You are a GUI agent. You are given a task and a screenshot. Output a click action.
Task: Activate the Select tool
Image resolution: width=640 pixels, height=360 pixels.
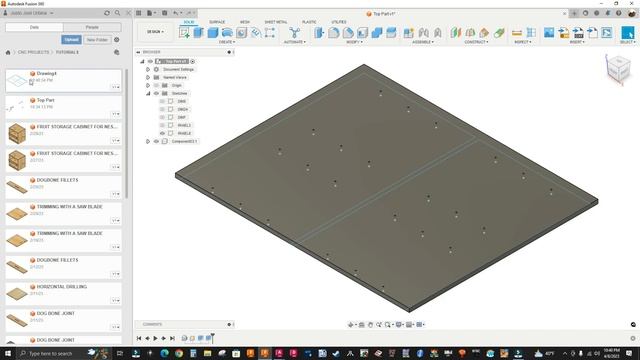click(628, 33)
